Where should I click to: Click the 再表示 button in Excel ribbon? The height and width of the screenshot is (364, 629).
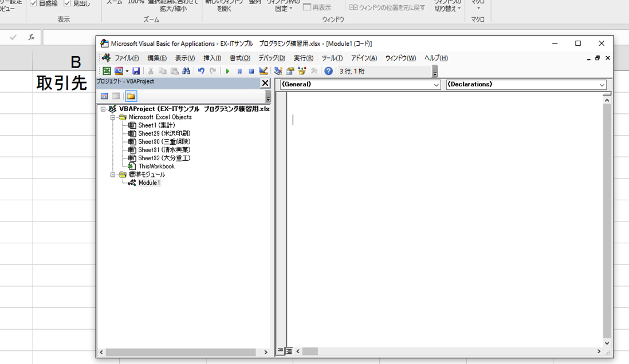pos(317,7)
